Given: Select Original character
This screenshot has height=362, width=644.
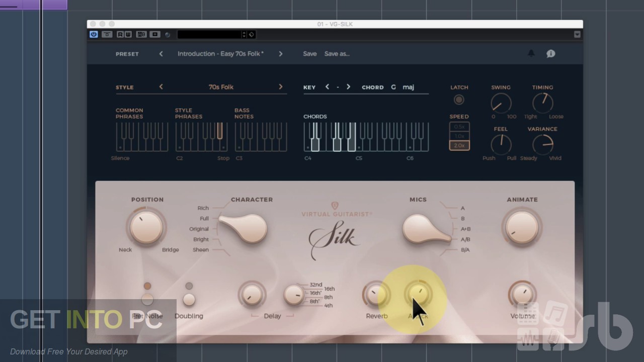Looking at the screenshot, I should [x=199, y=229].
